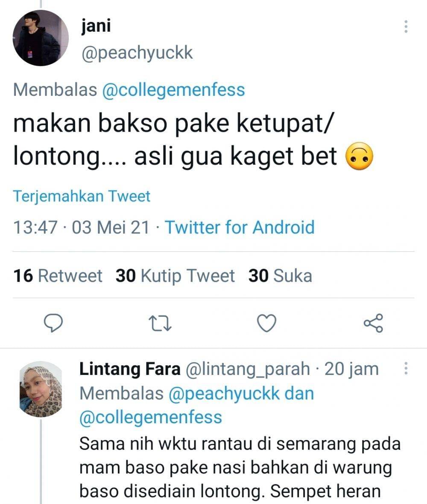
Task: Tap the @peachyuckk handle under jani
Action: coord(137,53)
